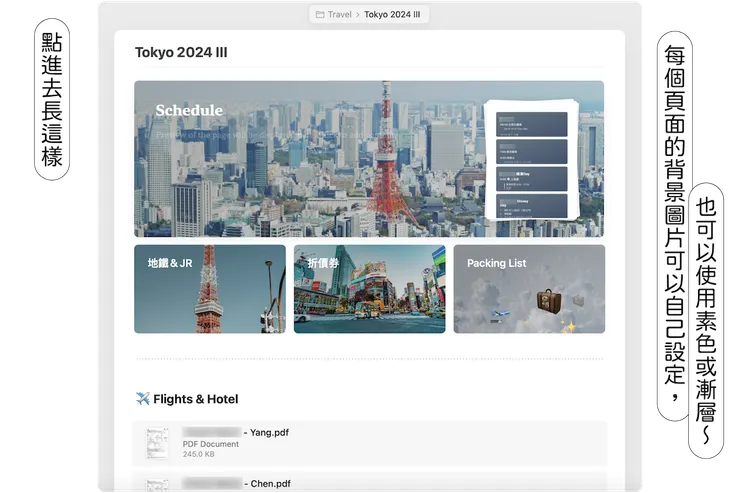Click the 245.0 KB file size text
Image resolution: width=740 pixels, height=493 pixels.
tap(198, 454)
